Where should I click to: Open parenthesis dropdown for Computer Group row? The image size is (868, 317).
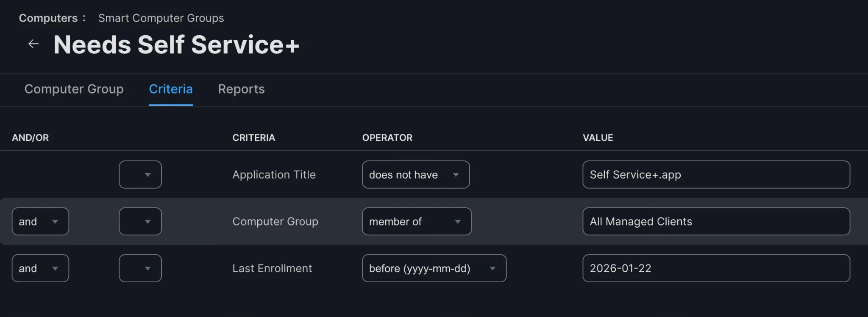pyautogui.click(x=140, y=221)
